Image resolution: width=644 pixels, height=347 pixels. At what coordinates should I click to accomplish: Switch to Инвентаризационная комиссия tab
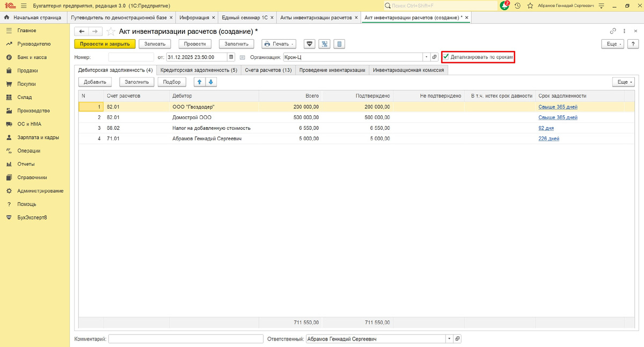coord(408,70)
